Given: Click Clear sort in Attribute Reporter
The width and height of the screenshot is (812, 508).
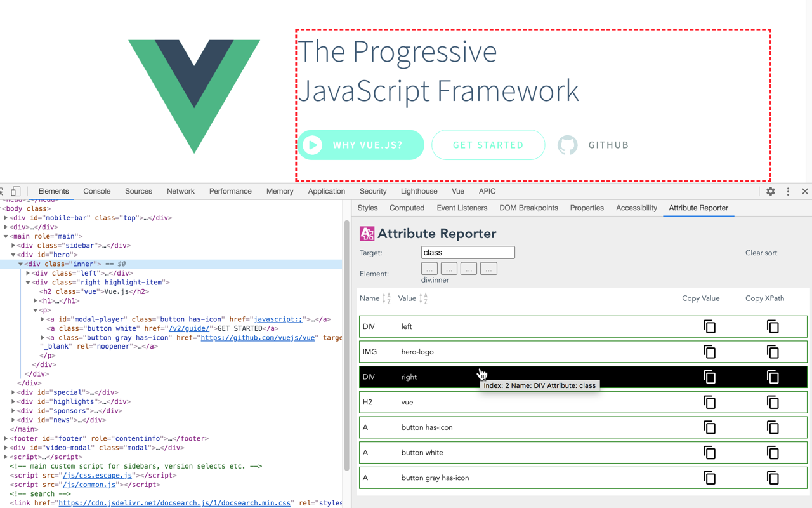Looking at the screenshot, I should click(x=761, y=253).
